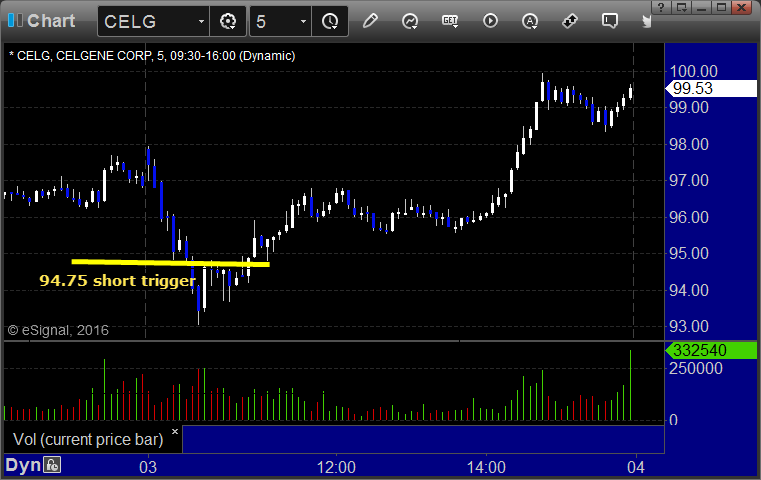Click the Twitter bird share icon
The image size is (761, 480).
point(647,21)
